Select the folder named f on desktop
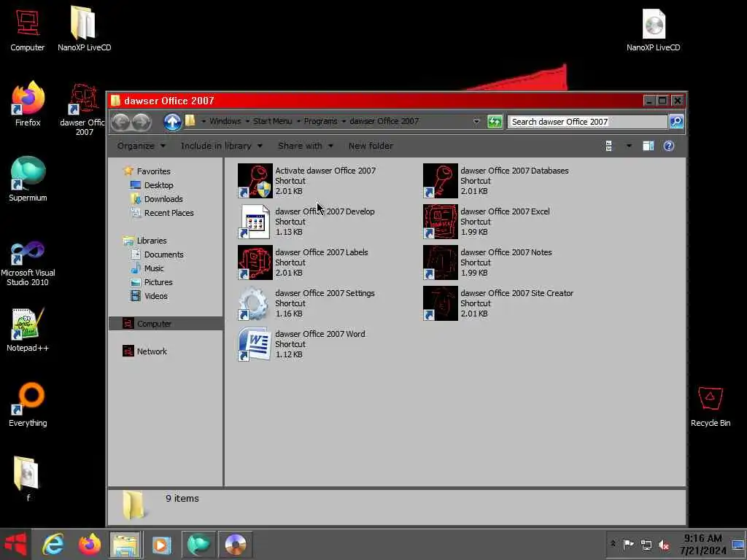The image size is (747, 560). point(28,478)
